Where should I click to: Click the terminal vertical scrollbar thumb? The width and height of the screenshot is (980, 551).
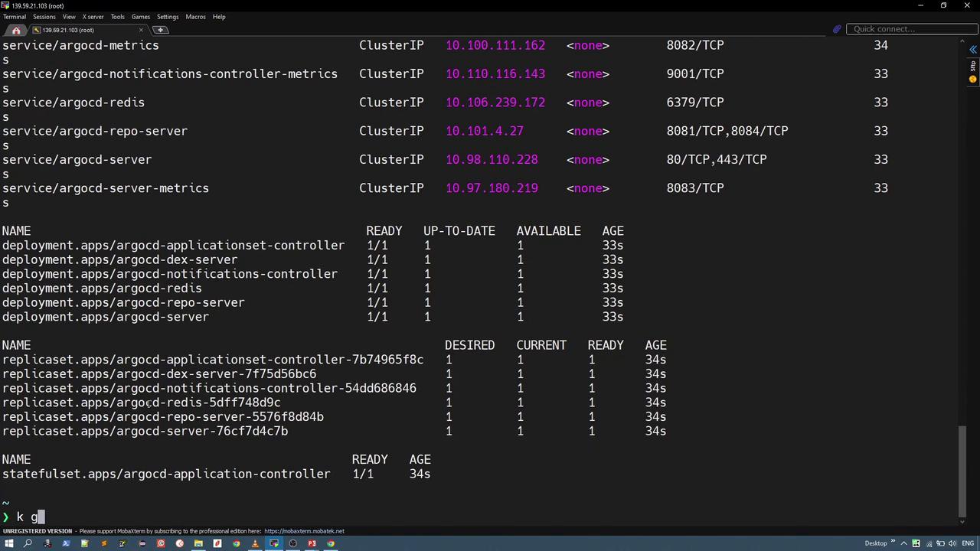coord(963,471)
